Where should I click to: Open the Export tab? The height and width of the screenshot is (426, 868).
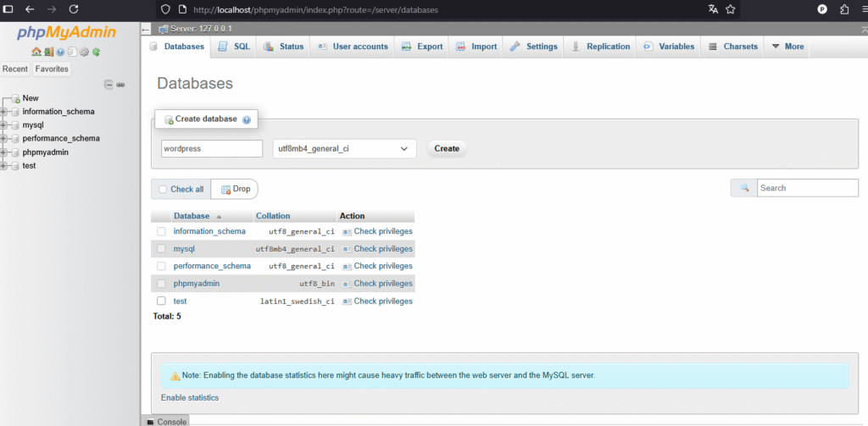pyautogui.click(x=422, y=47)
